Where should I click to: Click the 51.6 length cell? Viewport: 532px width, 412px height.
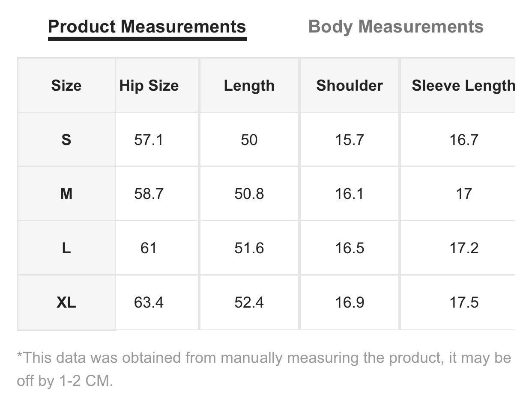(249, 248)
